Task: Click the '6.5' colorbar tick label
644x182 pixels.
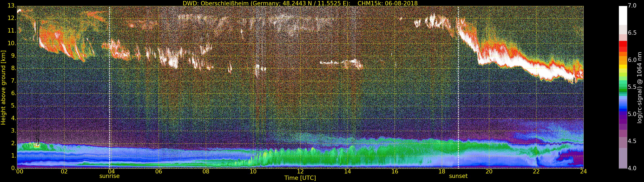Action: pos(632,33)
